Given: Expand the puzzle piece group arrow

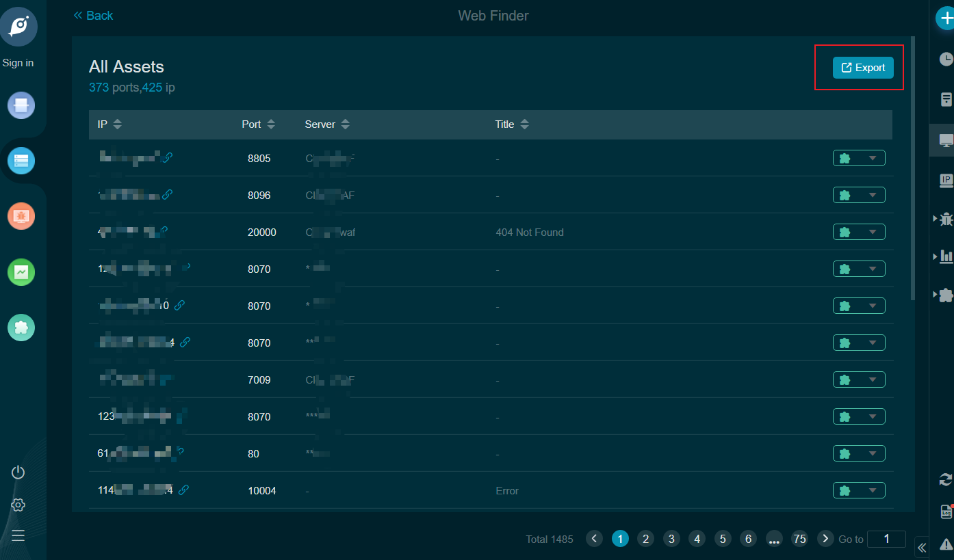Looking at the screenshot, I should (935, 295).
